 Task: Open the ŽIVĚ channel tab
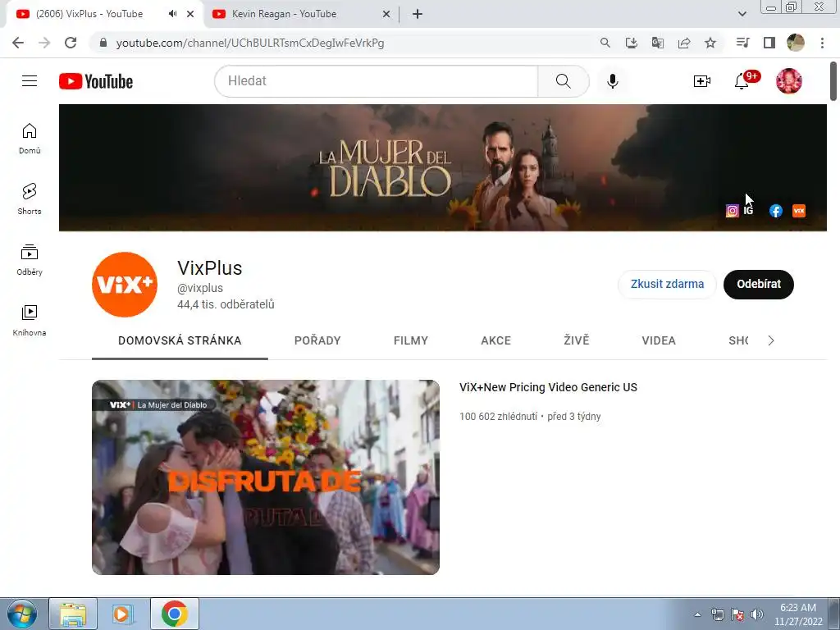(577, 340)
